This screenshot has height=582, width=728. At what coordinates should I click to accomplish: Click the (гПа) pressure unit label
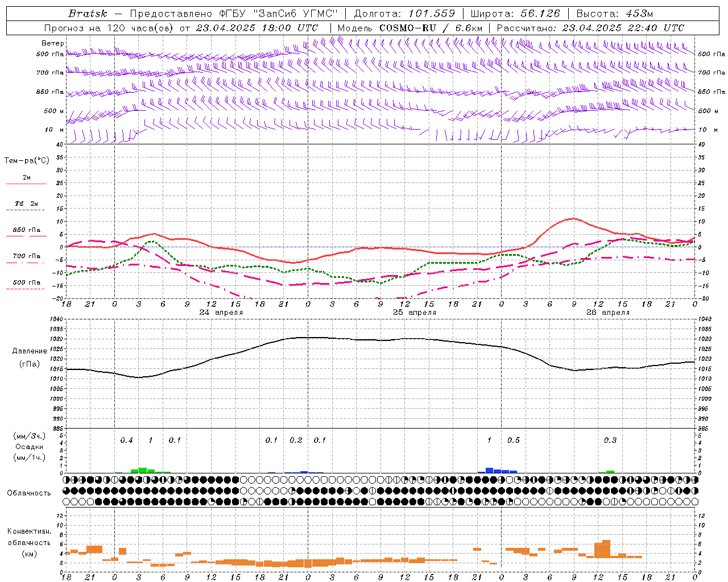(x=30, y=364)
